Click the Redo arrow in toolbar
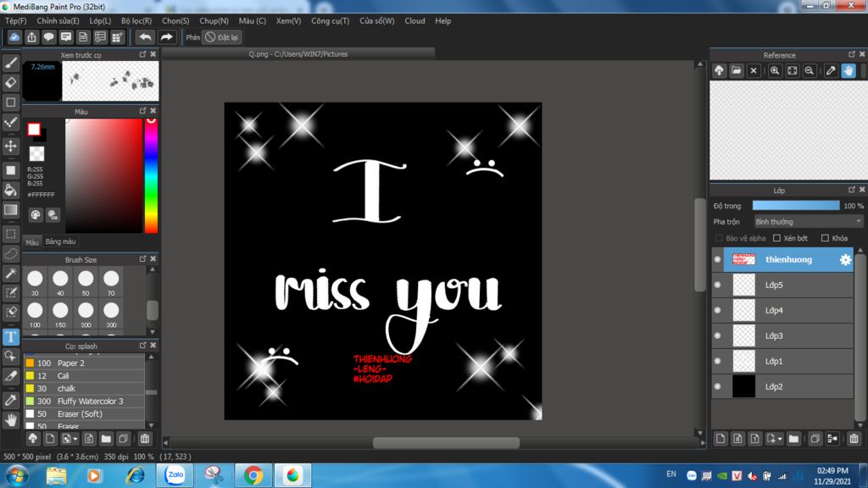 (x=166, y=37)
